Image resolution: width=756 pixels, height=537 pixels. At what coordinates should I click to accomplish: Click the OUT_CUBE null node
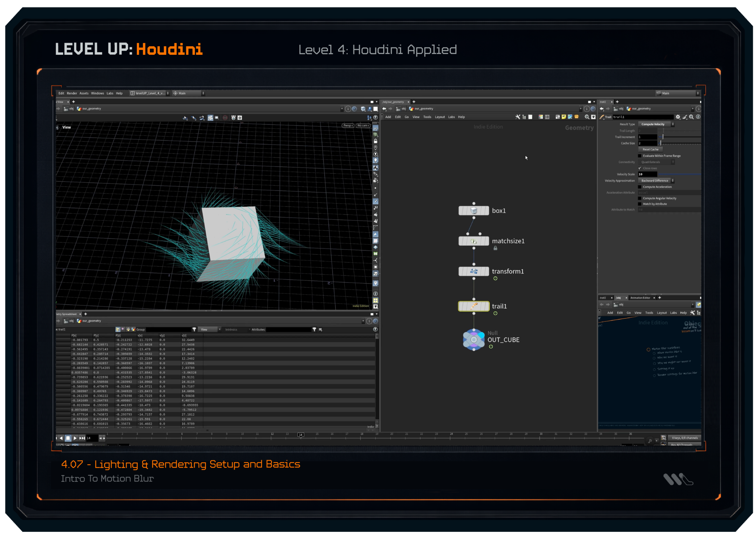474,340
